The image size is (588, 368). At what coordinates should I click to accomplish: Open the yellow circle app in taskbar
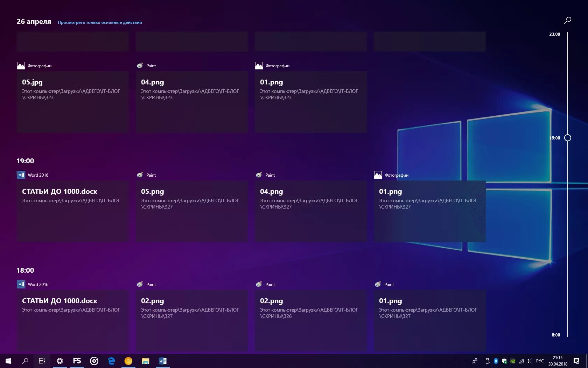click(x=128, y=361)
